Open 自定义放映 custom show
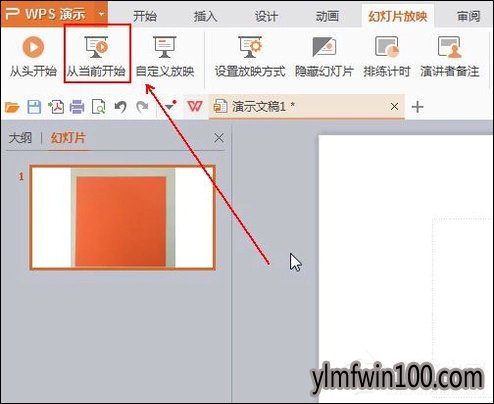Image resolution: width=494 pixels, height=404 pixels. [165, 56]
